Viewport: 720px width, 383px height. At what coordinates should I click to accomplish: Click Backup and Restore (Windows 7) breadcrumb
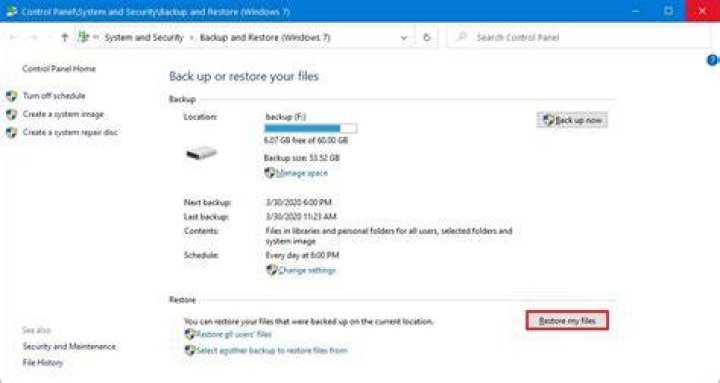click(265, 38)
